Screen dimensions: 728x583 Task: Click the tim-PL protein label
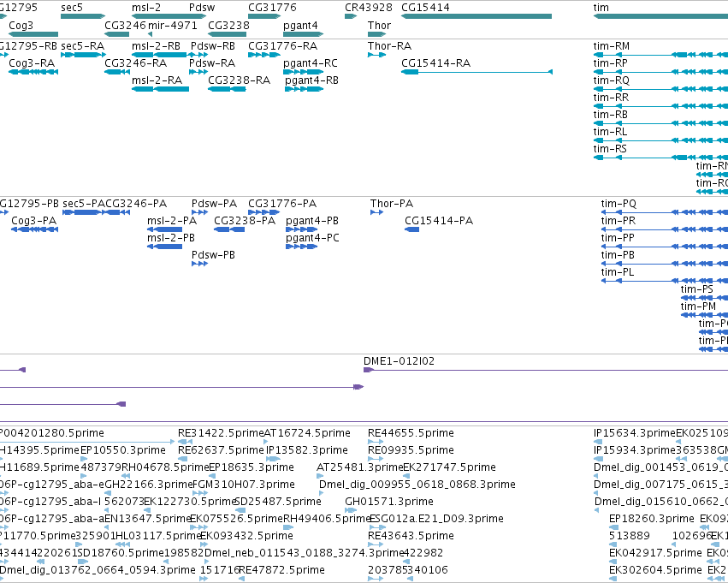click(617, 272)
